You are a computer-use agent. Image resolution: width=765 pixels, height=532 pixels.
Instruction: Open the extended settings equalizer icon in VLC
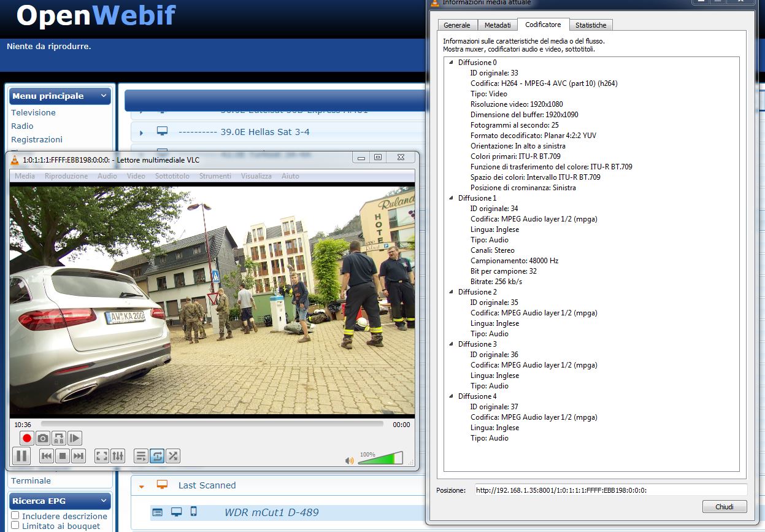(118, 456)
